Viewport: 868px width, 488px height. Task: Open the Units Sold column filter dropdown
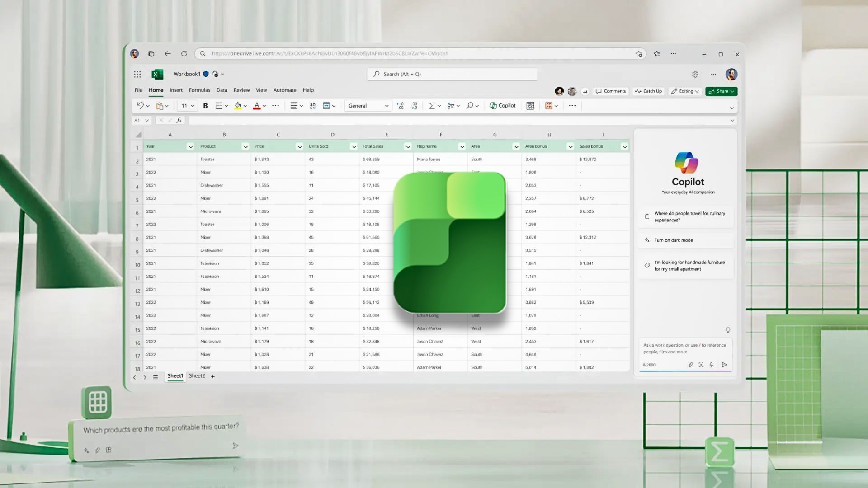point(354,147)
